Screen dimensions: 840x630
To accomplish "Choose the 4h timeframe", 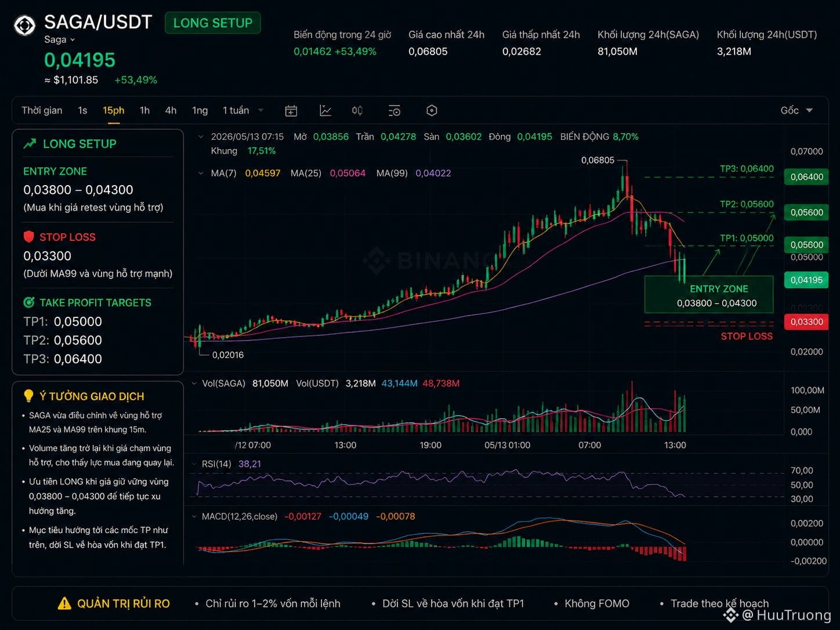I will [171, 110].
